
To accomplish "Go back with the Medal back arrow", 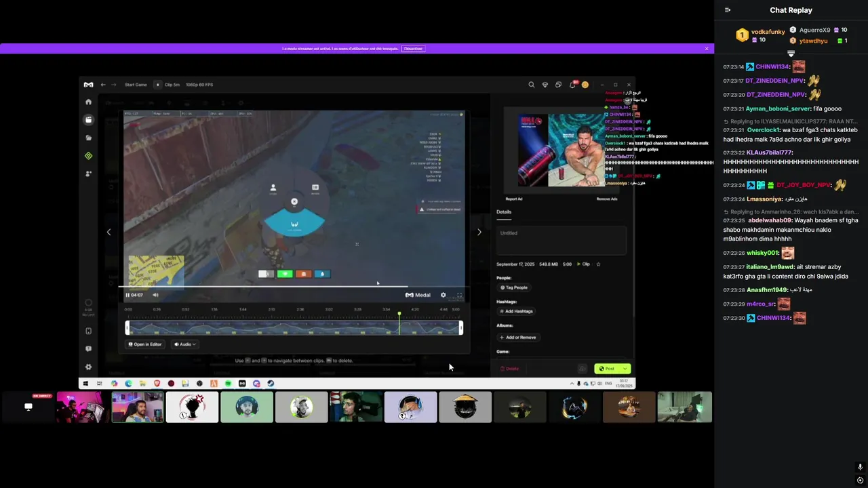I will tap(103, 85).
